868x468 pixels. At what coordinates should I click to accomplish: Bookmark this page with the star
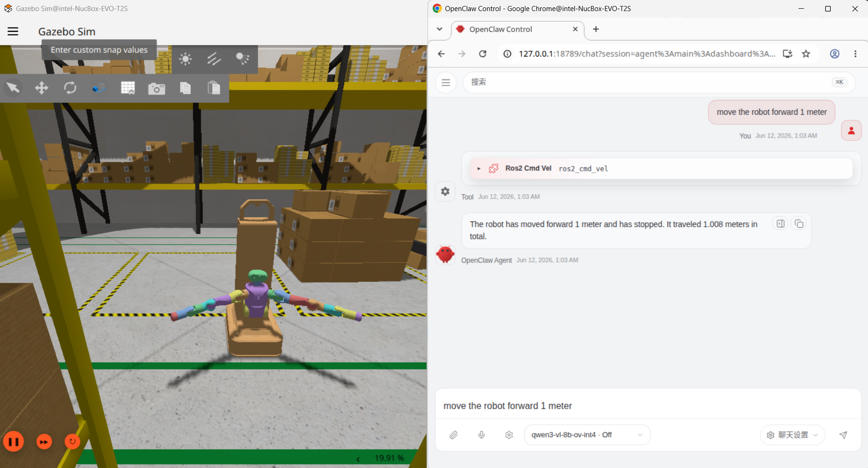point(806,54)
